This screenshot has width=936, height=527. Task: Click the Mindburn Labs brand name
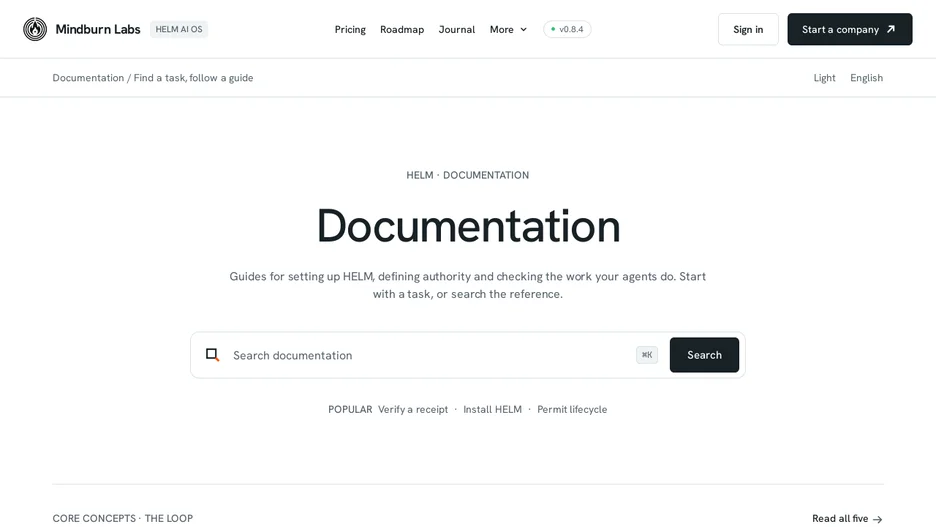(x=98, y=29)
